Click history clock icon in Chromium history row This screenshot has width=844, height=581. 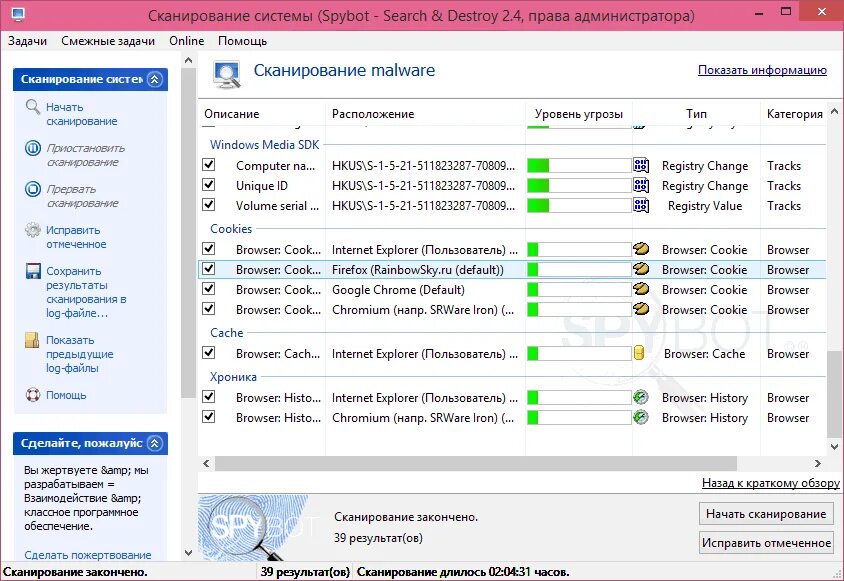click(x=641, y=417)
